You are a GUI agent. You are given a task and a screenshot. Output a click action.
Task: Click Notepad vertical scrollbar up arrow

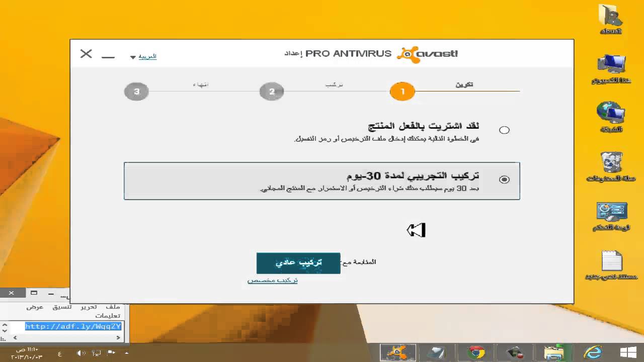5,325
